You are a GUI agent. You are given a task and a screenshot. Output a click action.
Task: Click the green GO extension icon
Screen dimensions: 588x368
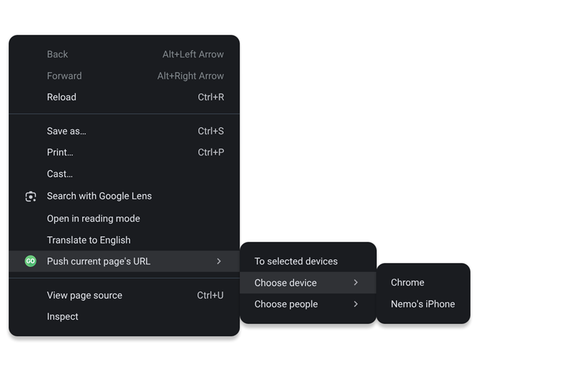tap(30, 261)
